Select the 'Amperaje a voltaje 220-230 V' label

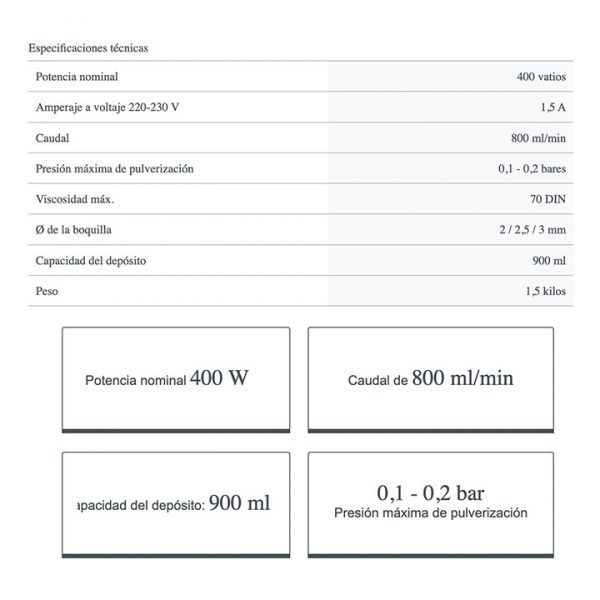107,107
